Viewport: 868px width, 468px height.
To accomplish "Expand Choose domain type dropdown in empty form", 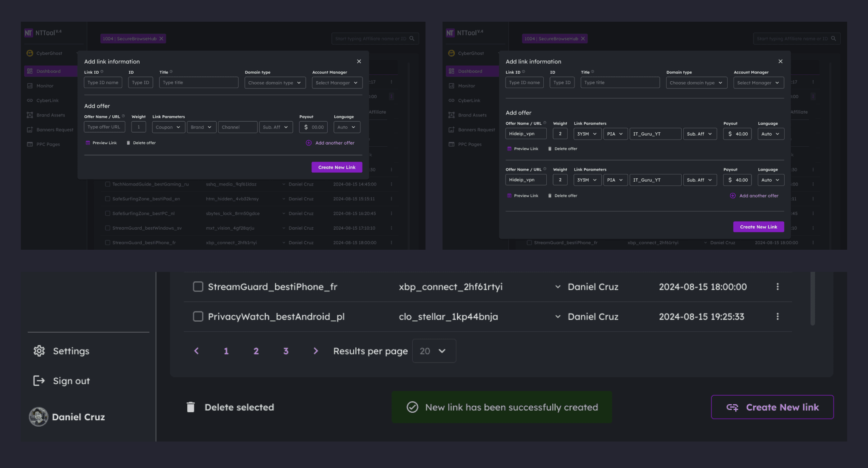I will [275, 83].
